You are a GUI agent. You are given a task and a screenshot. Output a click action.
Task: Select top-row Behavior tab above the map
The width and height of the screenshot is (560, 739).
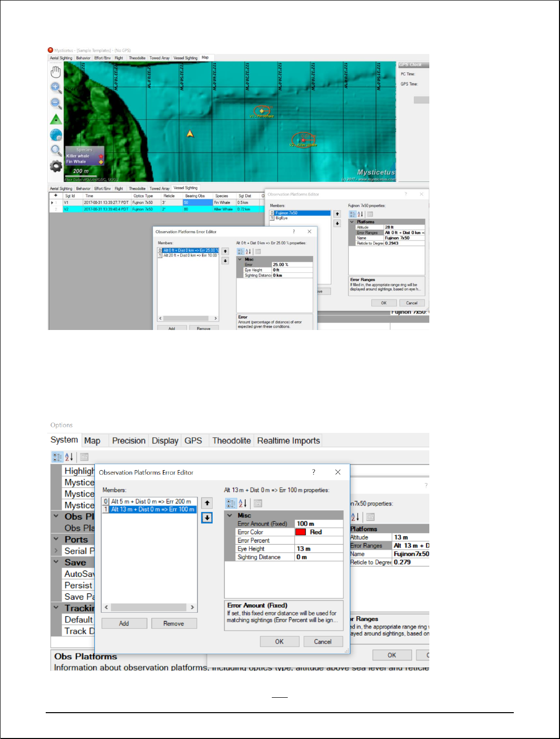(83, 58)
